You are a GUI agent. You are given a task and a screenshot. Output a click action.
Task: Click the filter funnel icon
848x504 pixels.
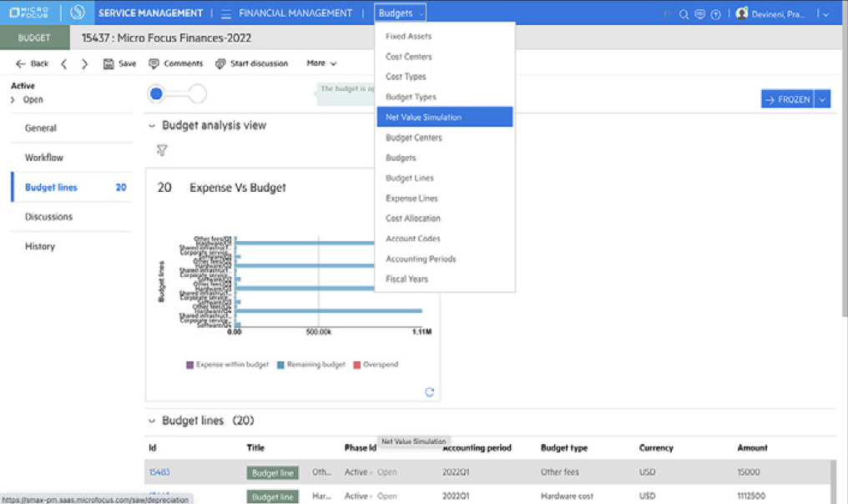pyautogui.click(x=162, y=150)
